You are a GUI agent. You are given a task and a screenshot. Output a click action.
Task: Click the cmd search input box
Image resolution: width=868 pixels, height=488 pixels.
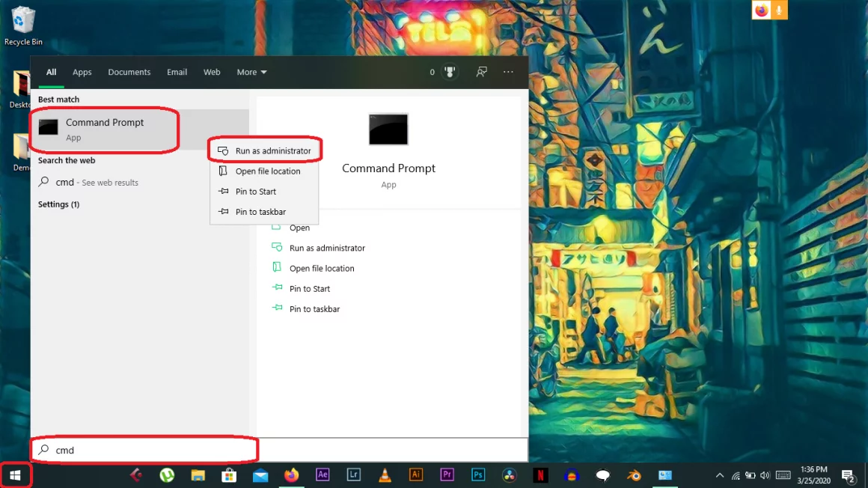click(x=280, y=450)
